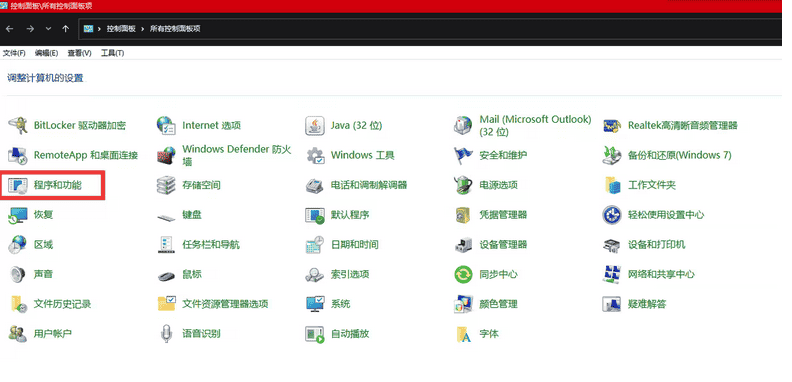Click the System (系统) monitor icon
The height and width of the screenshot is (382, 792).
(x=315, y=304)
